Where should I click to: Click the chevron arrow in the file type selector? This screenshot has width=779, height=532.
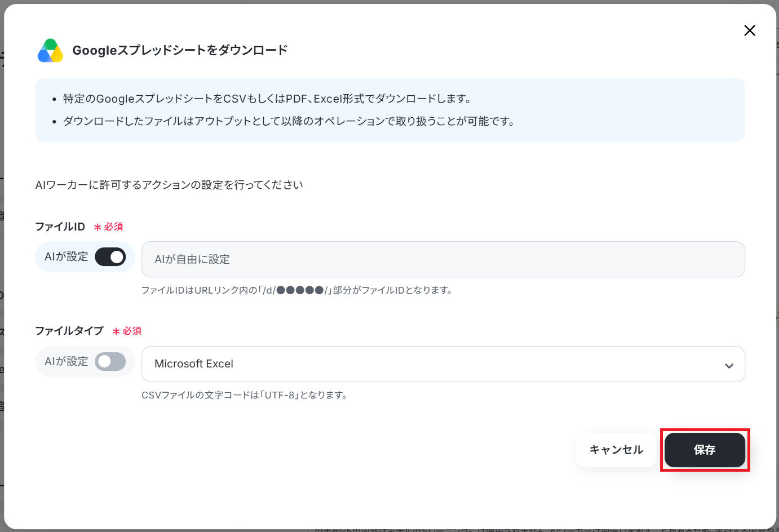pyautogui.click(x=729, y=366)
